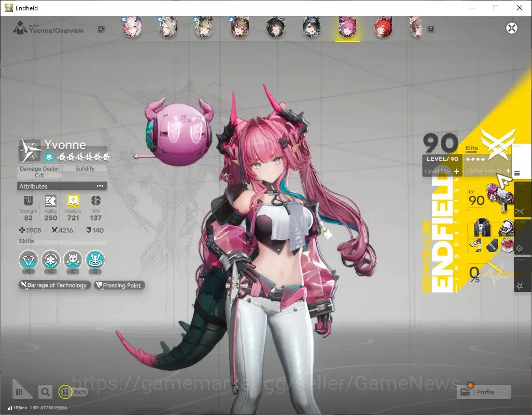Click the E next-operator key icon
Viewport: 532px width, 415px height.
point(431,29)
